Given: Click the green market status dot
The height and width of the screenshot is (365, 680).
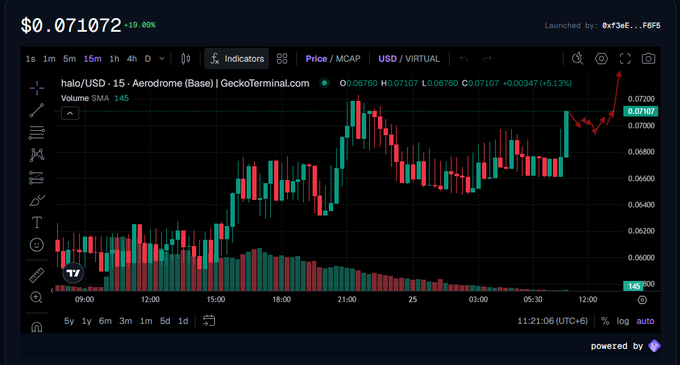Looking at the screenshot, I should point(324,83).
